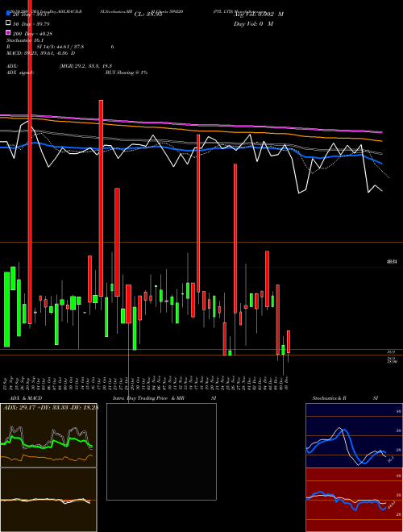Image resolution: width=403 pixels, height=532 pixels.
Task: Select the 'BUY Slowing @ 1%' ADX signal
Action: 127,73
